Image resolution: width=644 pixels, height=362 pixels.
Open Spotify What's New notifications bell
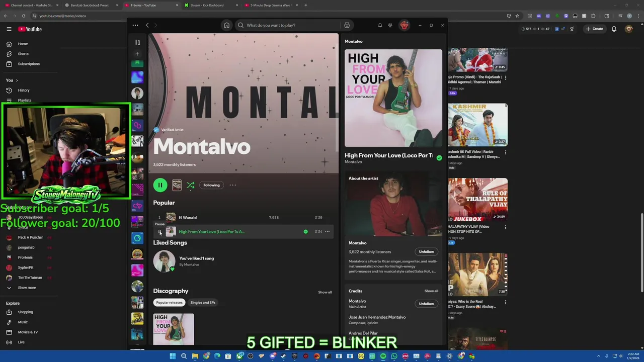point(380,25)
